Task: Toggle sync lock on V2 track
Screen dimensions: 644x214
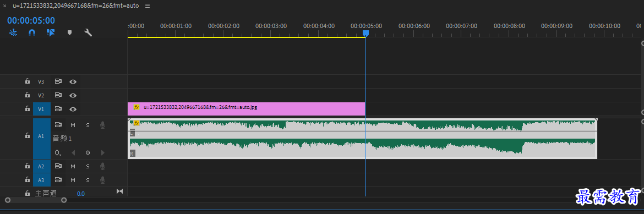Action: click(x=58, y=95)
